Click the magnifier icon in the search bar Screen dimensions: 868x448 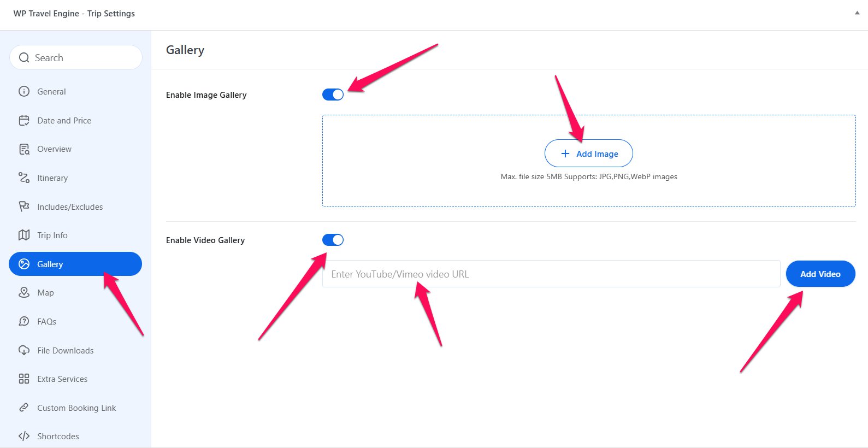(23, 57)
